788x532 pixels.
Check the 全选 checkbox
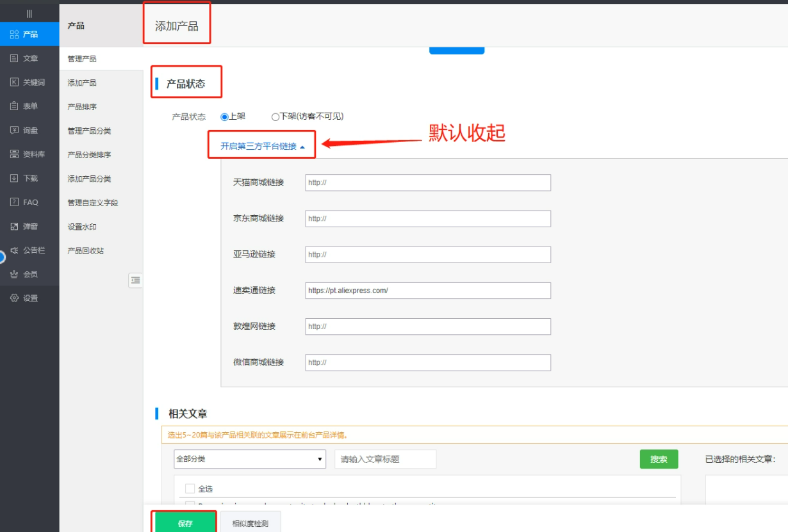click(190, 488)
